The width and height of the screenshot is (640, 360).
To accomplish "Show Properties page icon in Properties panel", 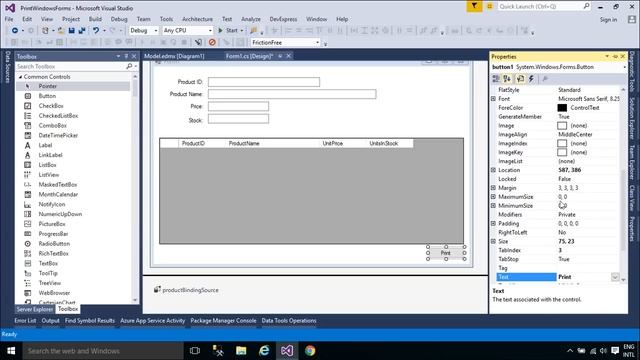I will [520, 79].
